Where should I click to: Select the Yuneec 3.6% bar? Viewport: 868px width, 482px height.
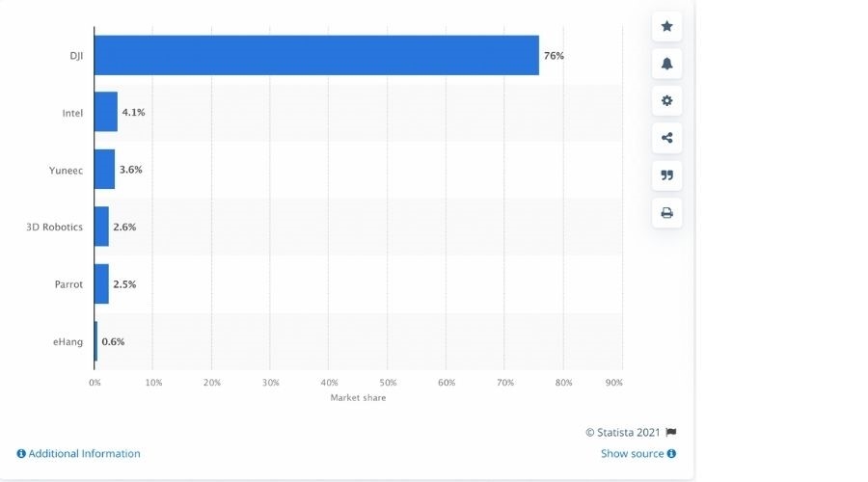(x=104, y=170)
